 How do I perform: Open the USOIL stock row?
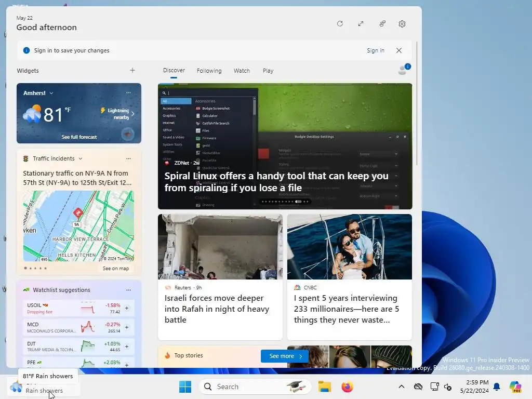coord(78,308)
